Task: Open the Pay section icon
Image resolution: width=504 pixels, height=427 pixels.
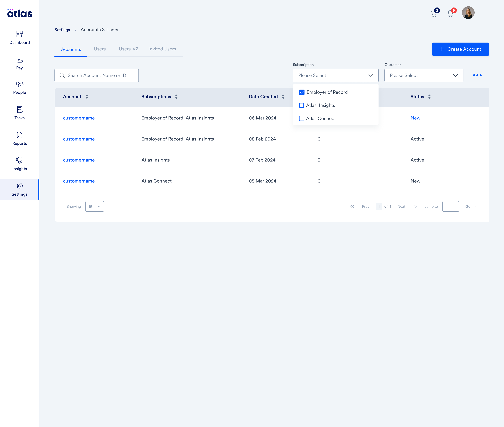Action: [20, 60]
